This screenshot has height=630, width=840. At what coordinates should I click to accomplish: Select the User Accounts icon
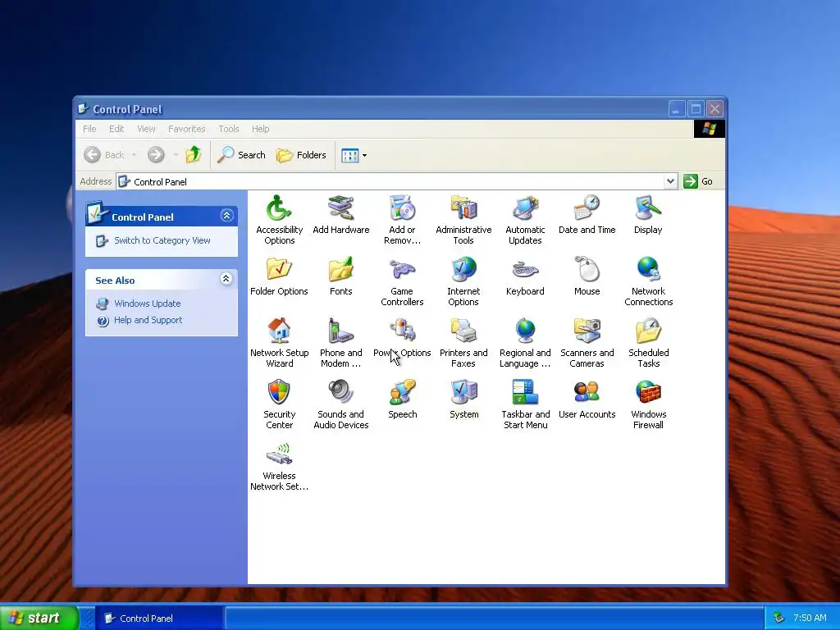pos(587,393)
